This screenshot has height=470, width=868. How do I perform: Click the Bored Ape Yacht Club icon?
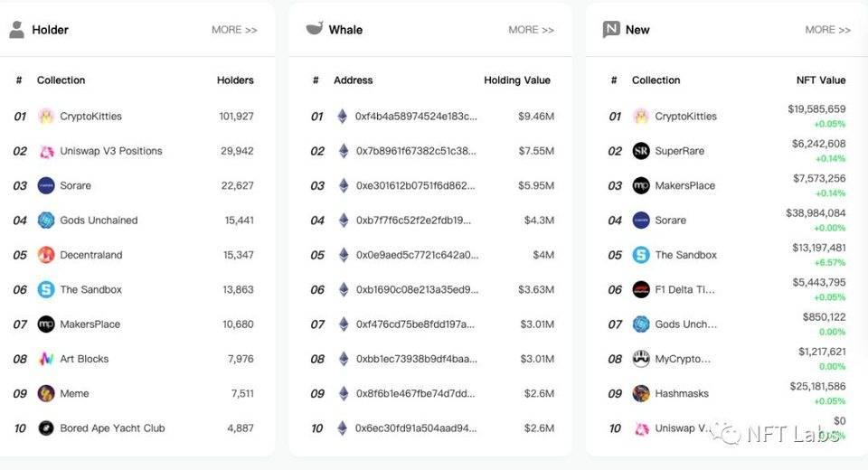click(x=46, y=428)
